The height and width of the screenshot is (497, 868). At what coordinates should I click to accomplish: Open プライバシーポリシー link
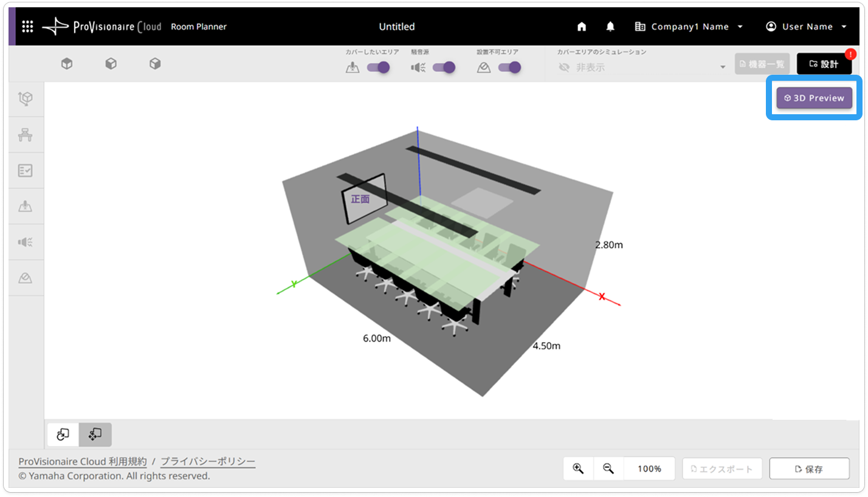[x=208, y=462]
